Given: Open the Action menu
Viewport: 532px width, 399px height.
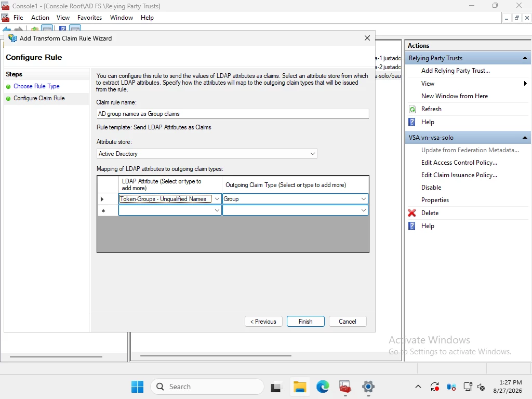Looking at the screenshot, I should [40, 18].
